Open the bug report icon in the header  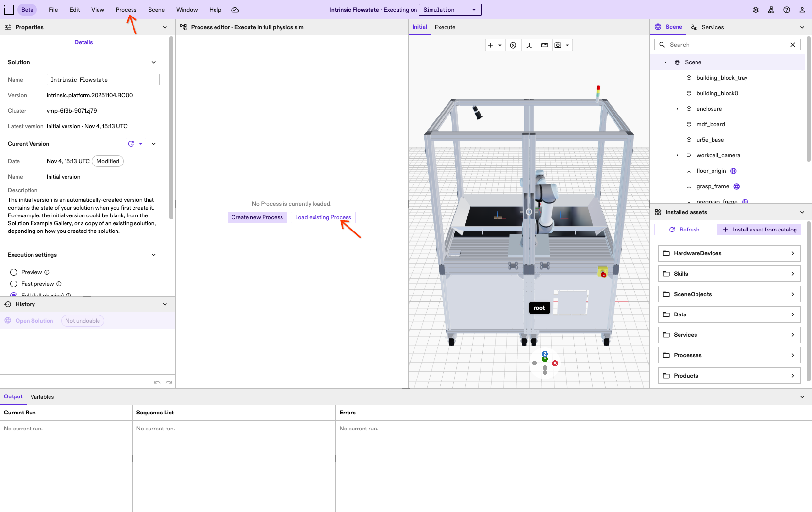(x=755, y=9)
